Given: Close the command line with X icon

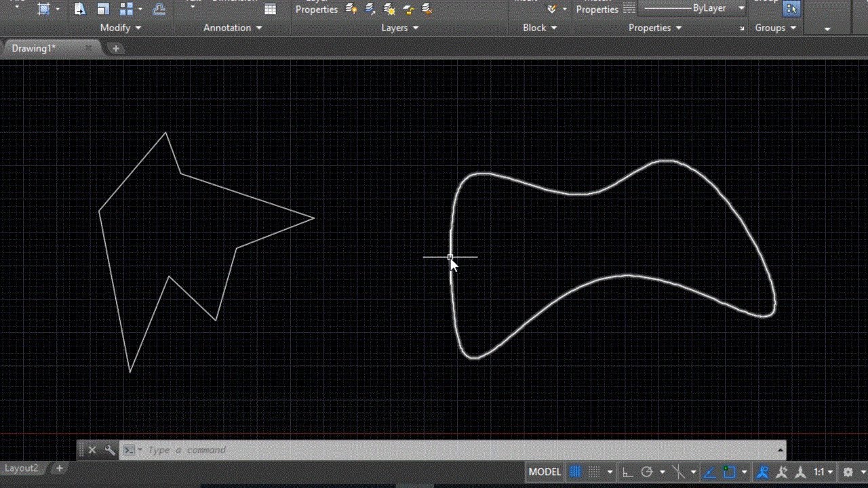Looking at the screenshot, I should [92, 450].
